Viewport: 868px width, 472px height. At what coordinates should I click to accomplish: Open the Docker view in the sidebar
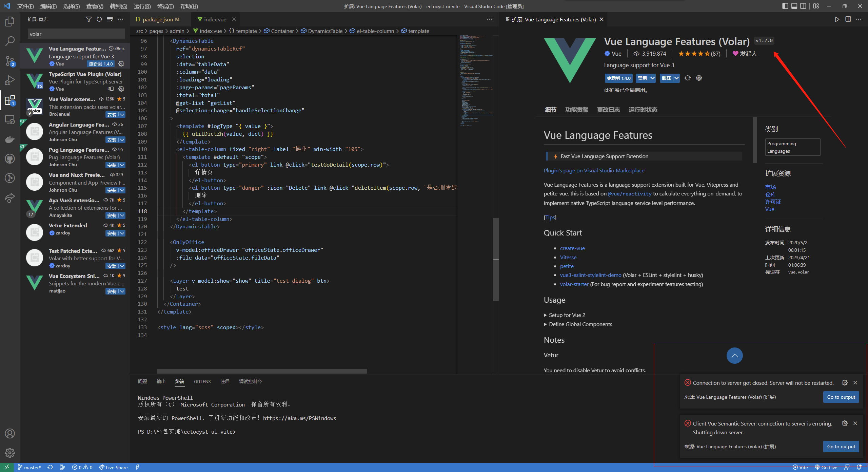pos(10,139)
